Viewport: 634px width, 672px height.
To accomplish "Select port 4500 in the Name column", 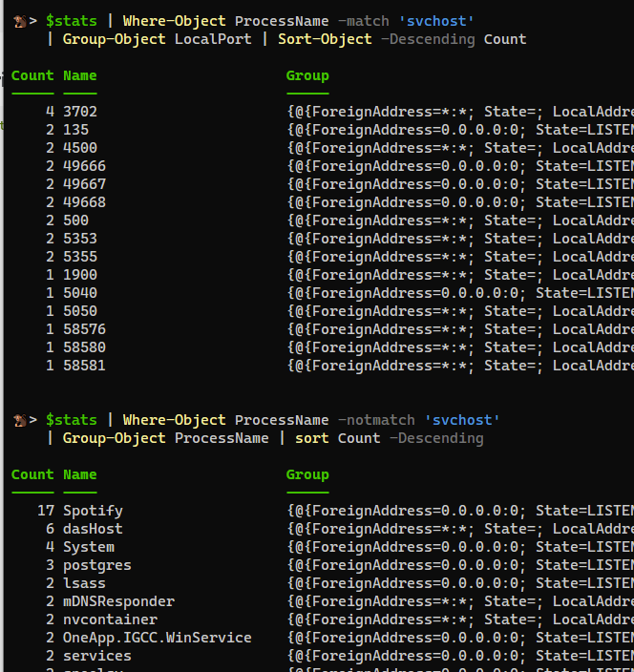I will 80,148.
